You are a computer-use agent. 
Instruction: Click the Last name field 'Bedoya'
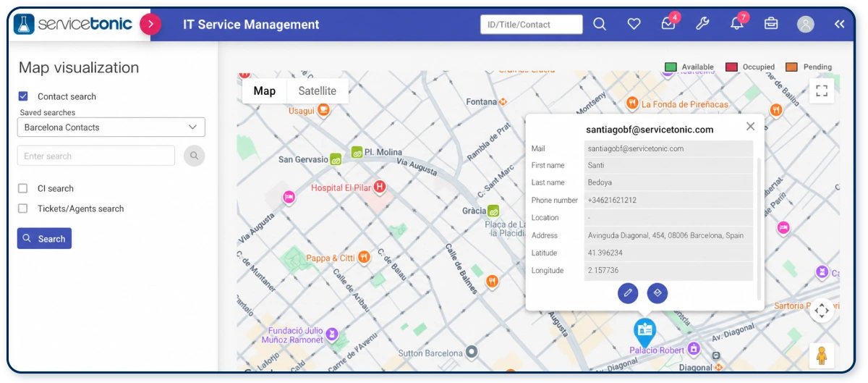pyautogui.click(x=668, y=182)
